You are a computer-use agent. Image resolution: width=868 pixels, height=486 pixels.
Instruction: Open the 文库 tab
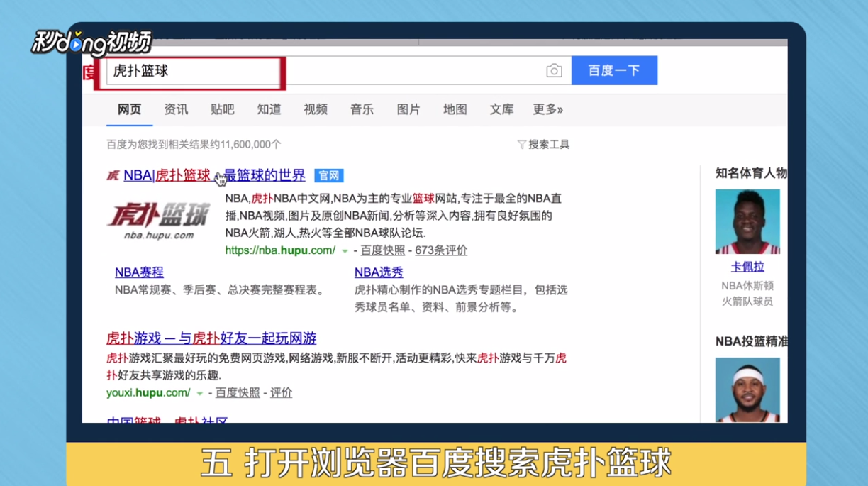(x=501, y=109)
